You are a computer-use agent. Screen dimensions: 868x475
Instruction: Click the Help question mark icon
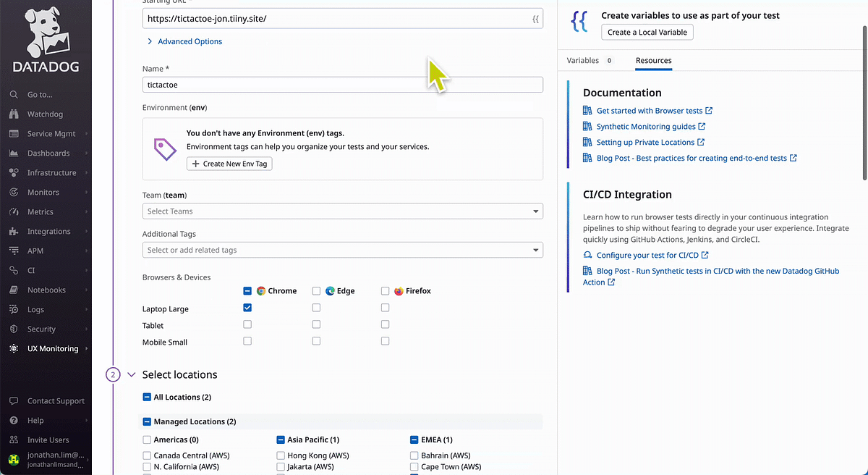pyautogui.click(x=14, y=421)
